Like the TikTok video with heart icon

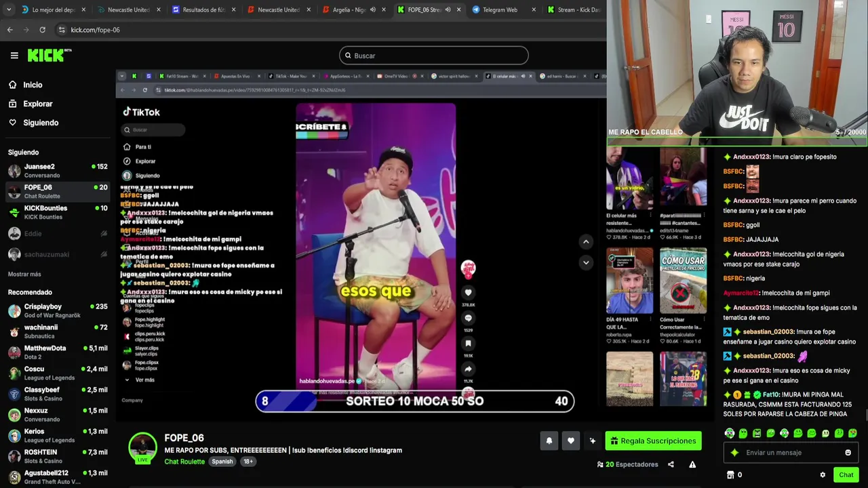pyautogui.click(x=468, y=293)
